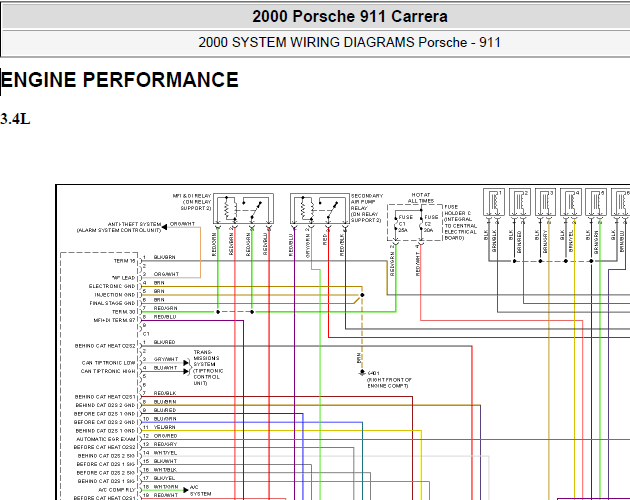Viewport: 630px width, 500px height.
Task: Click the '3.4L' subheading
Action: (15, 119)
